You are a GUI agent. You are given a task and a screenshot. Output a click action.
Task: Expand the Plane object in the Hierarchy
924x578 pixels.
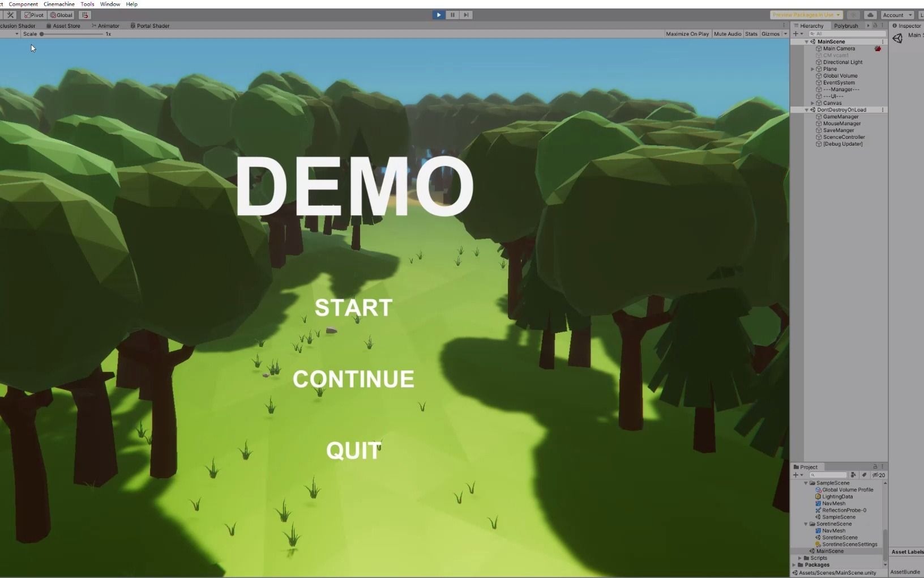click(814, 69)
